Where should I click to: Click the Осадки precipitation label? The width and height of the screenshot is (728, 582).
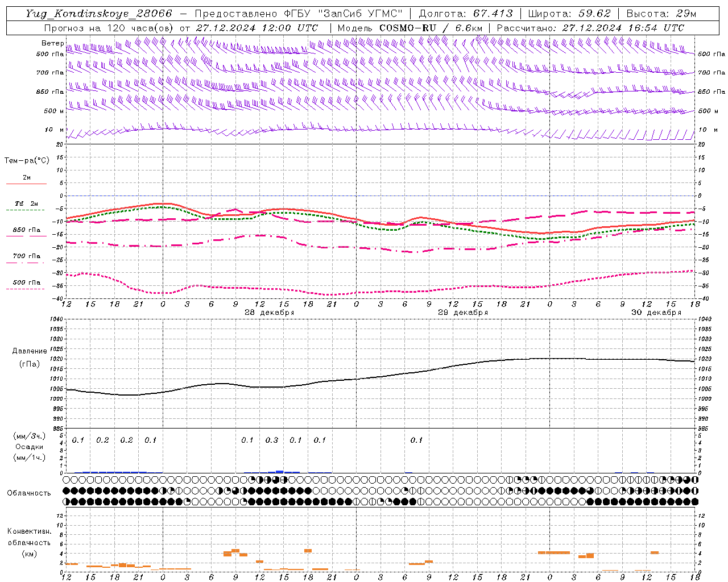pos(29,447)
